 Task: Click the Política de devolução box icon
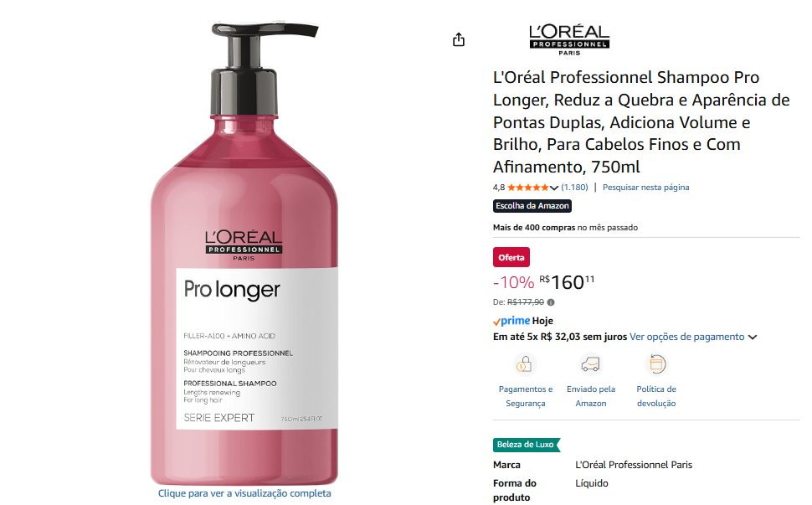(x=656, y=364)
